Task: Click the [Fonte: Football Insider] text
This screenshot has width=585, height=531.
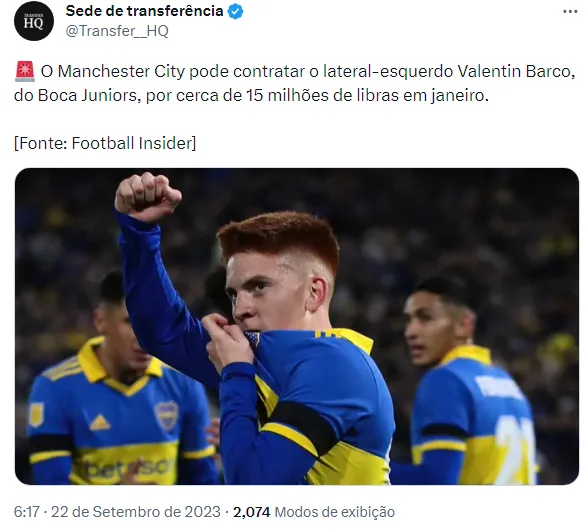Action: (105, 143)
